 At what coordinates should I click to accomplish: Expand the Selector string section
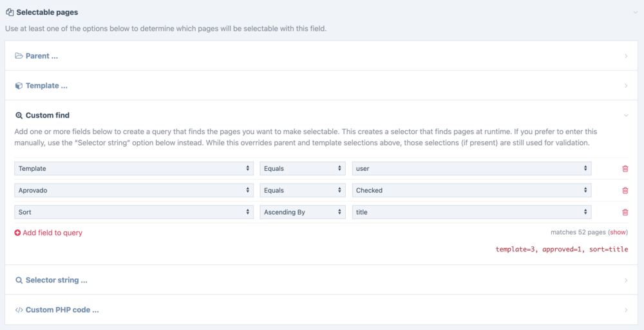56,280
